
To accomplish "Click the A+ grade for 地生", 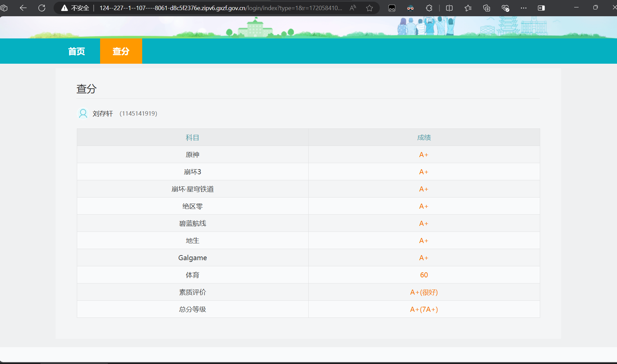I will (424, 241).
